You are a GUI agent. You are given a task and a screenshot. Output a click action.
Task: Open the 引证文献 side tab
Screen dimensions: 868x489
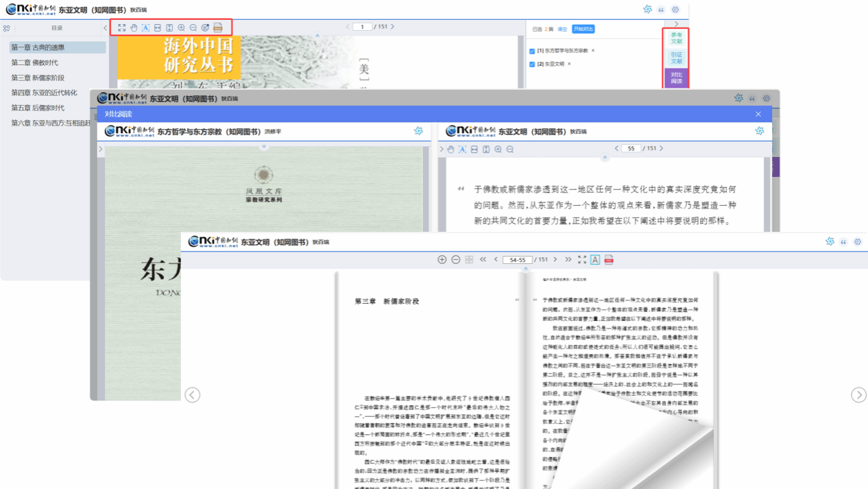click(x=676, y=58)
